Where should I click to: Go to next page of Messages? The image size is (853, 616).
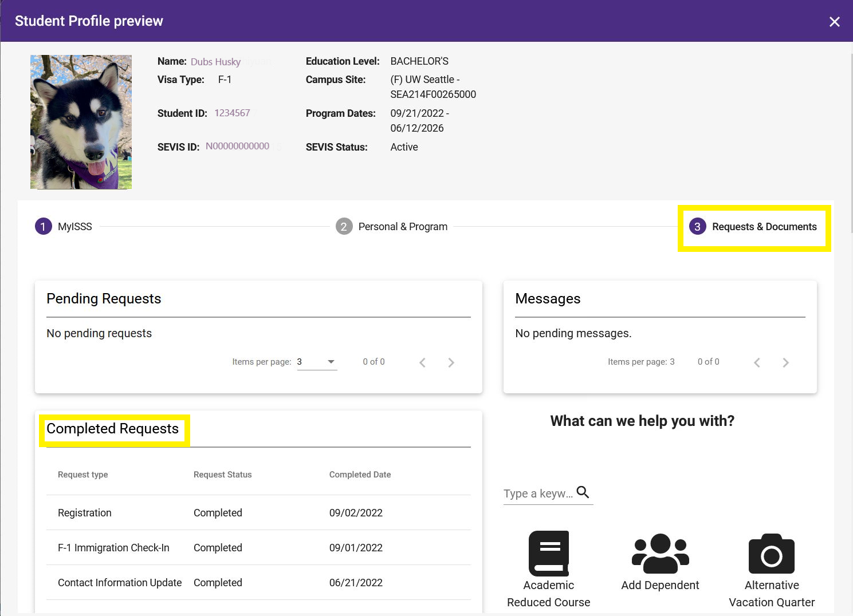coord(785,362)
